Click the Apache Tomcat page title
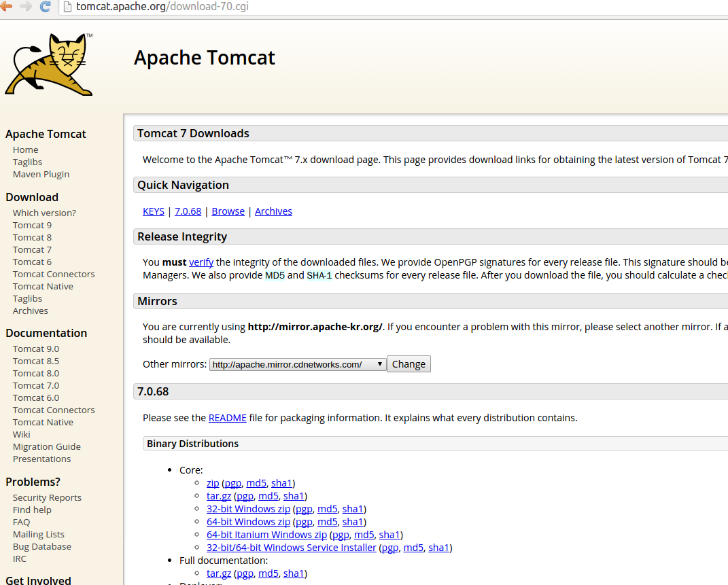 pyautogui.click(x=205, y=58)
